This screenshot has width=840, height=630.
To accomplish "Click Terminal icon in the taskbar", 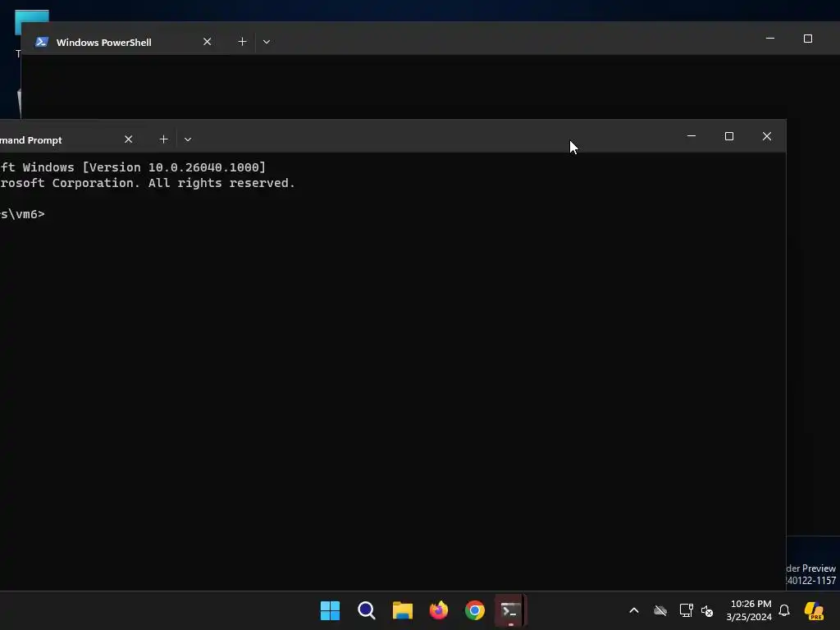I will (x=510, y=610).
